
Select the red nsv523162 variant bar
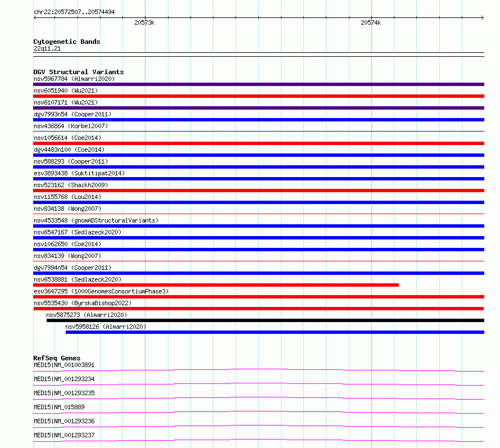[258, 191]
